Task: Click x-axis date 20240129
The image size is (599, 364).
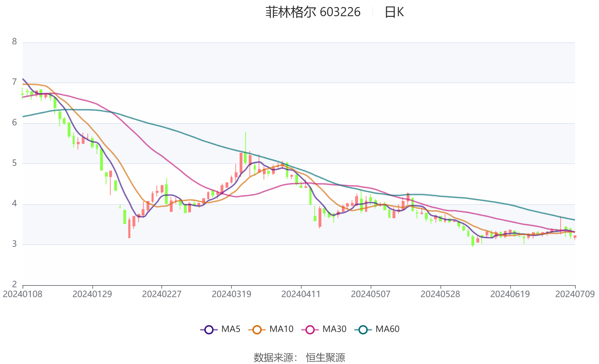Action: point(92,294)
